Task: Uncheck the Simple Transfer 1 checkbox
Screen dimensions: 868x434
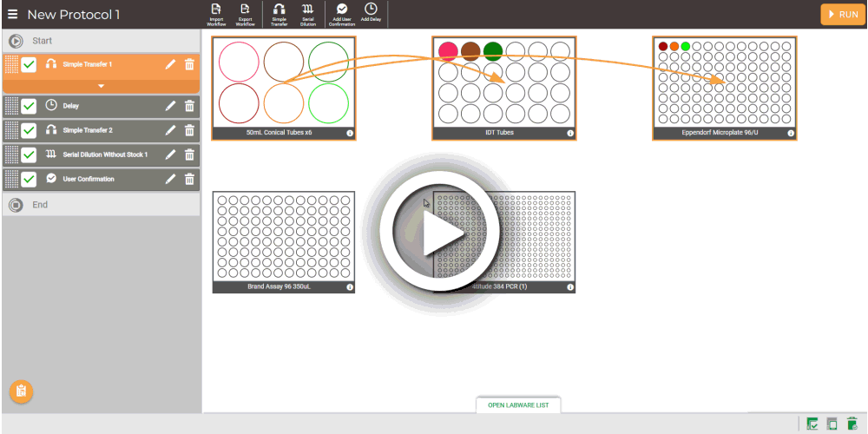Action: coord(29,64)
